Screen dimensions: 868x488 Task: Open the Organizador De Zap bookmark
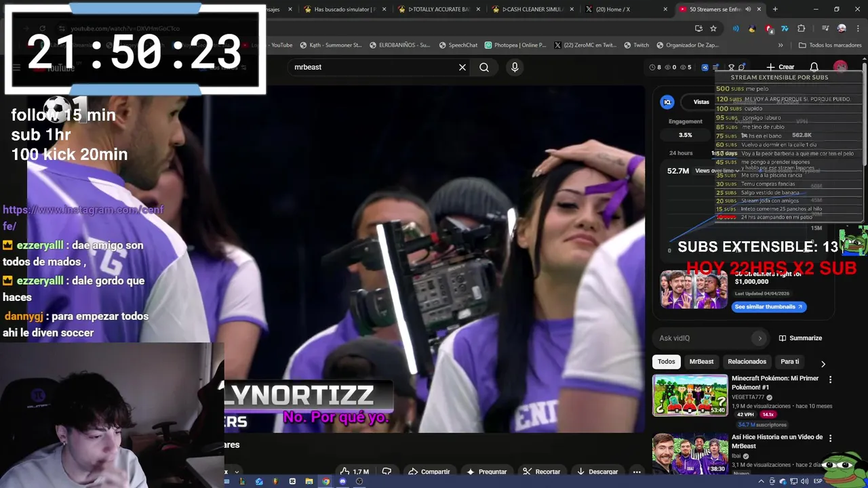(688, 45)
